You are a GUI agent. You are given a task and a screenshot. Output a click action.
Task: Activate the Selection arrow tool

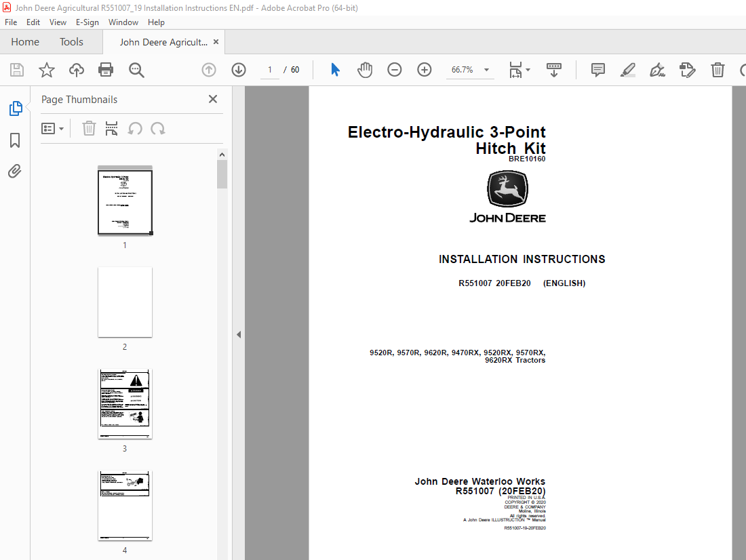pos(336,70)
